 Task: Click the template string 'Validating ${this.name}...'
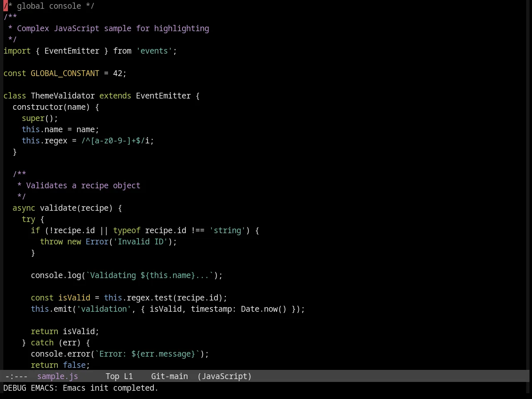tap(150, 275)
